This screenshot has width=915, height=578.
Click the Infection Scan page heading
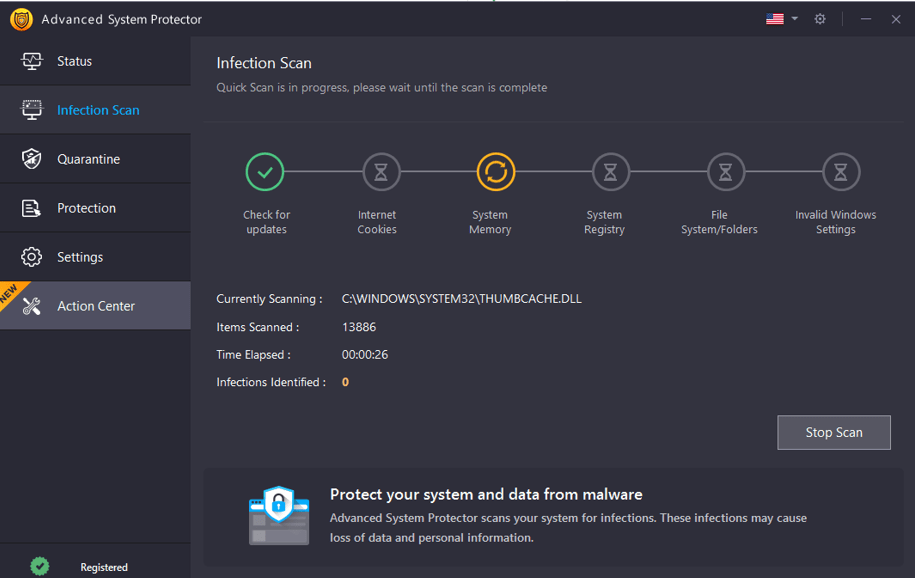[264, 63]
